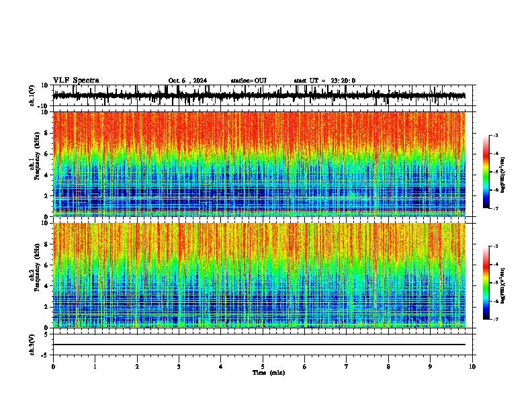Click the ch.2 spectrogram color scale bar
Image resolution: width=532 pixels, height=411 pixels.
coord(486,283)
